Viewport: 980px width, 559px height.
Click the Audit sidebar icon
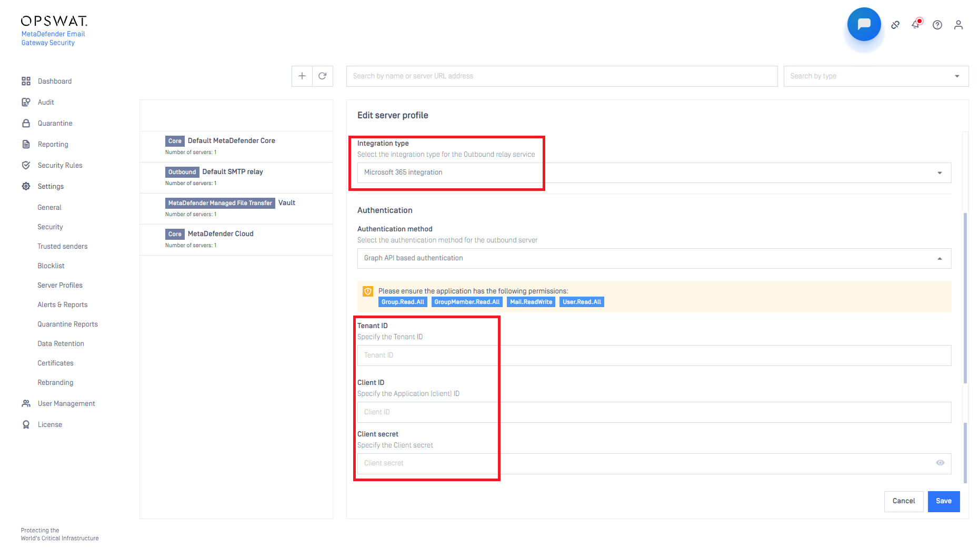26,102
